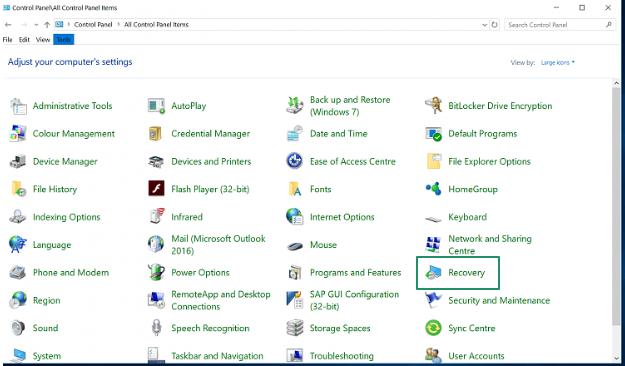625x366 pixels.
Task: Click the Indexing Options icon
Action: pyautogui.click(x=18, y=216)
